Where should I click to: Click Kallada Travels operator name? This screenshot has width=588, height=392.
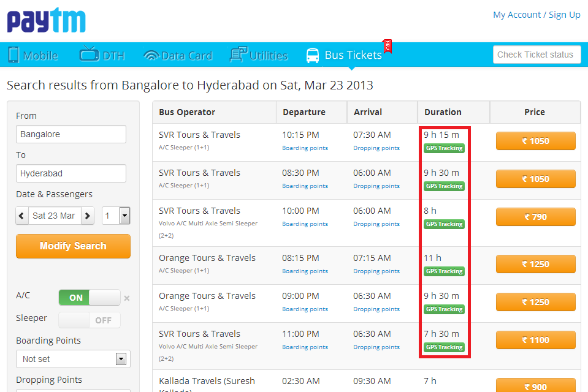(207, 385)
